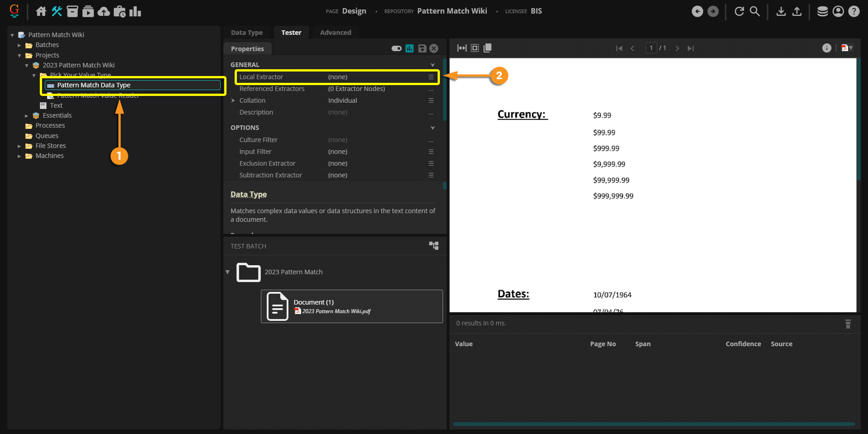
Task: Open the PDF view dropdown
Action: point(847,48)
